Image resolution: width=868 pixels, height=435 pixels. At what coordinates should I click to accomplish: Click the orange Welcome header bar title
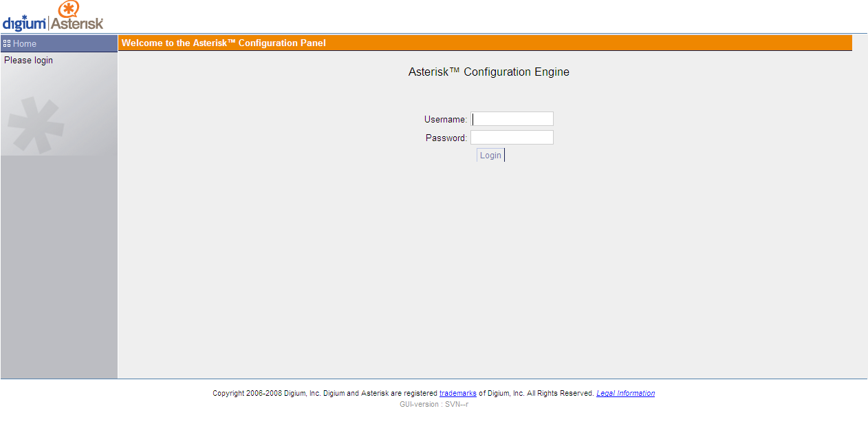(224, 43)
